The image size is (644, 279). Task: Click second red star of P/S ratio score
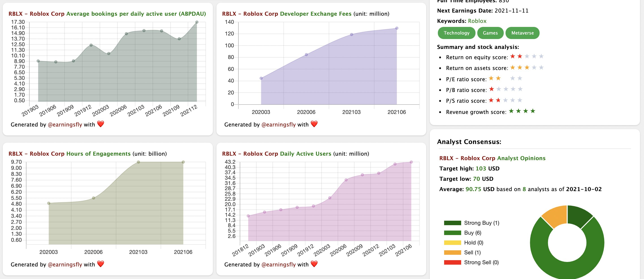pos(498,100)
